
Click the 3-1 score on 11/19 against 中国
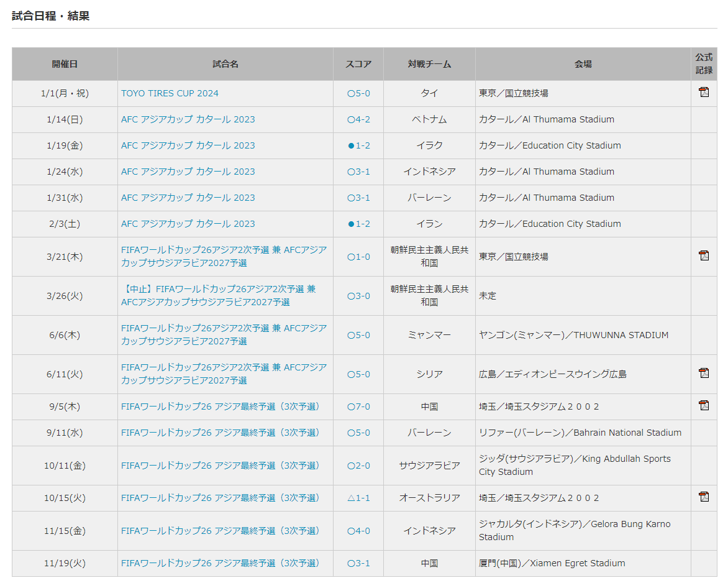pos(358,563)
